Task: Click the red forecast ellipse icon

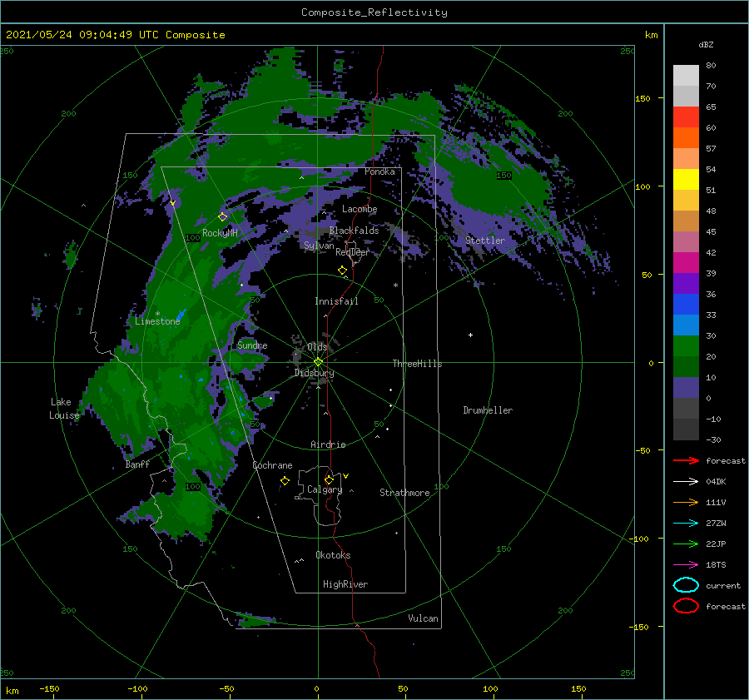Action: pos(686,606)
